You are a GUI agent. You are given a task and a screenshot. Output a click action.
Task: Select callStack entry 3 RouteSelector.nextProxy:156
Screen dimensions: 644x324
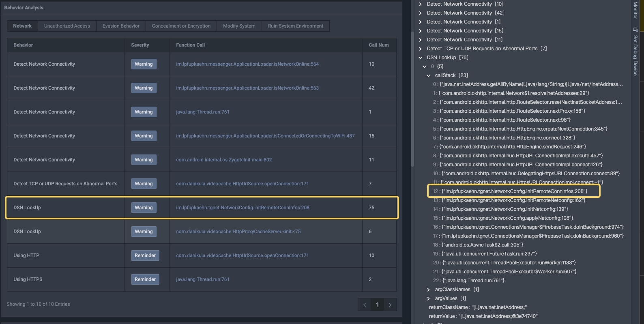tap(509, 111)
